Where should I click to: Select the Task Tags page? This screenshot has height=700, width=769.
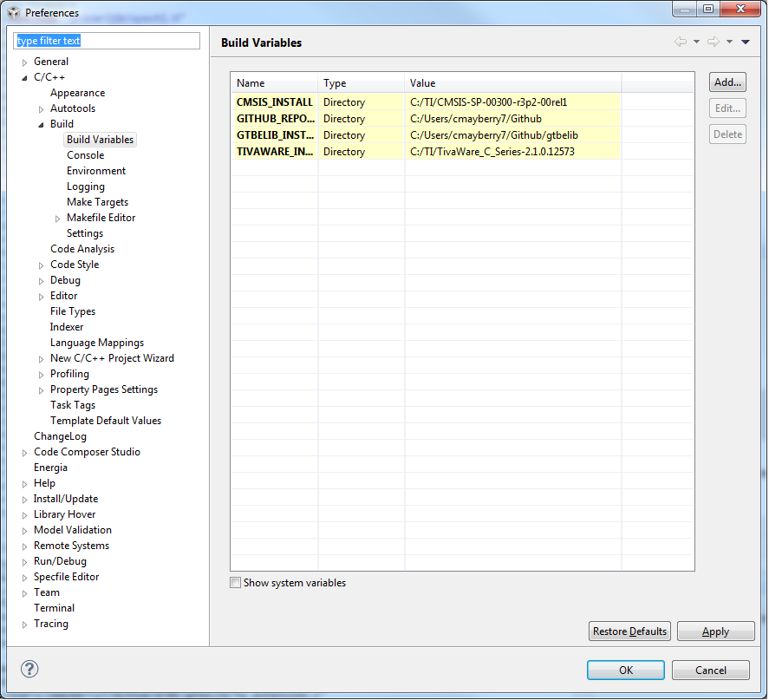[73, 405]
